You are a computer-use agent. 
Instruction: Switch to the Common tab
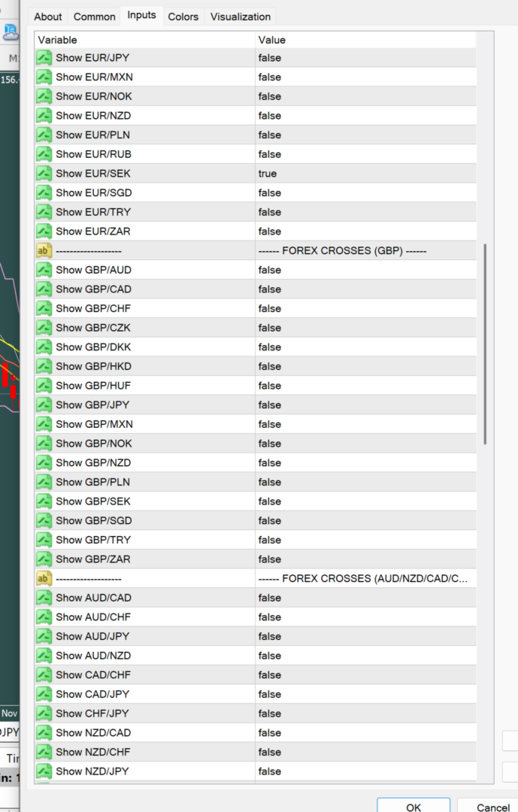click(x=94, y=17)
